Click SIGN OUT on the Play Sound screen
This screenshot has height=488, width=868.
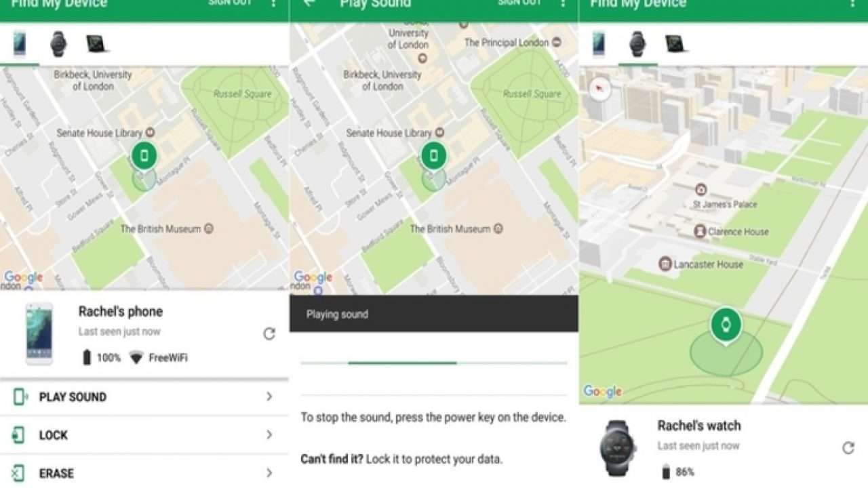point(519,3)
